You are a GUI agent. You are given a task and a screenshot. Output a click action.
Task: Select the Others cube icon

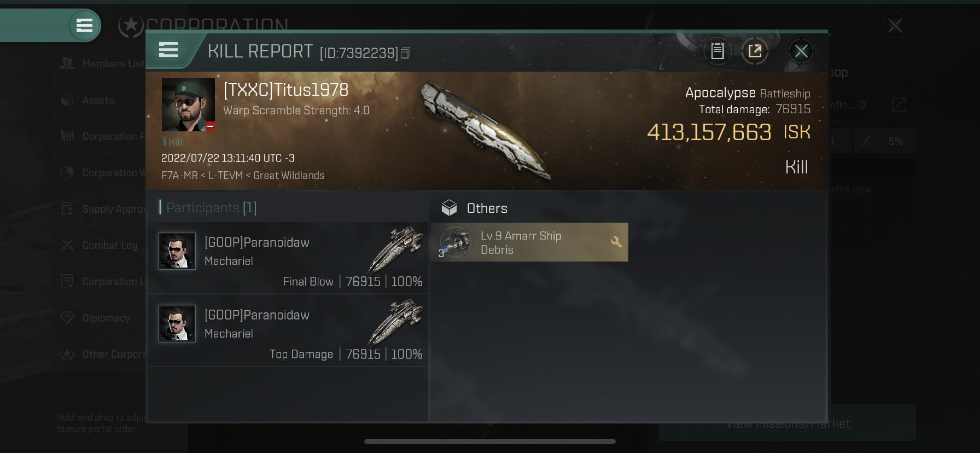pos(449,208)
